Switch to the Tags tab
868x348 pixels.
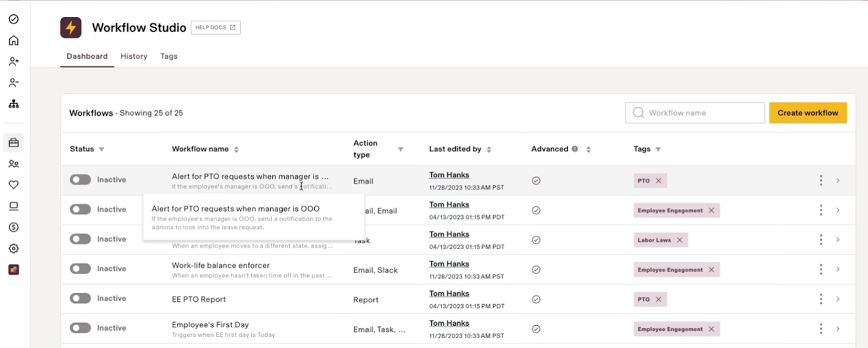169,56
